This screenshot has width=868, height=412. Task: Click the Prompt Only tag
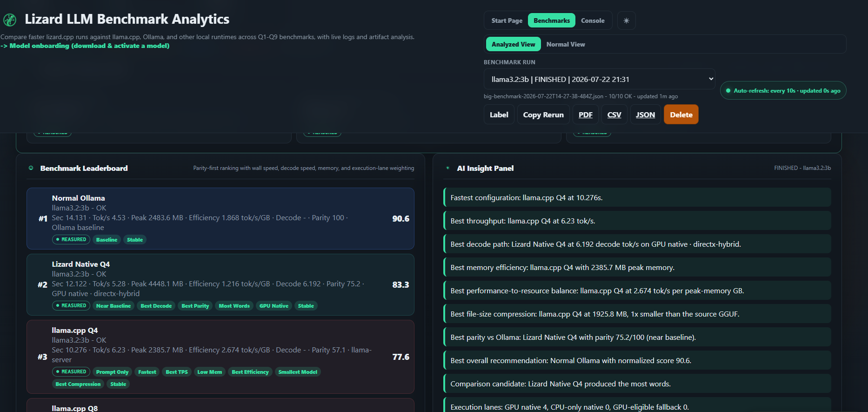click(112, 372)
